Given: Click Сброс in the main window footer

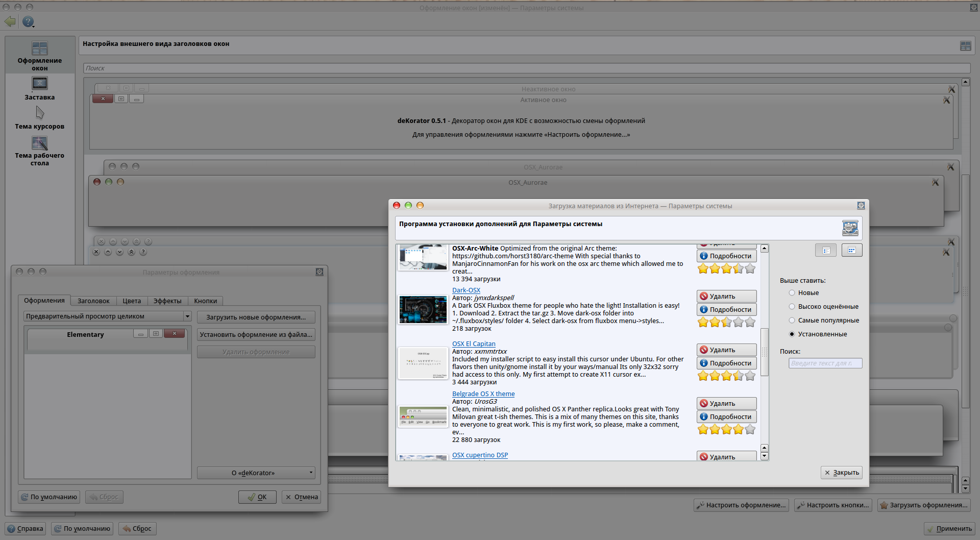Looking at the screenshot, I should pyautogui.click(x=137, y=529).
